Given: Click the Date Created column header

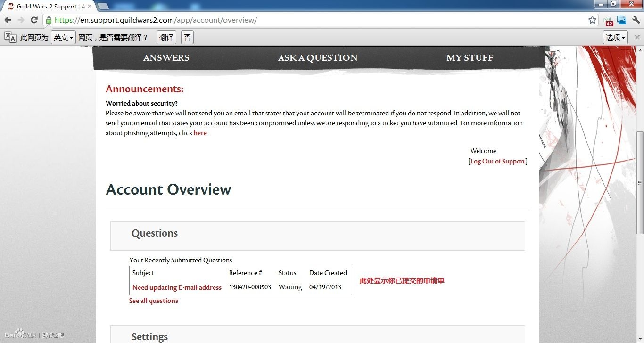Looking at the screenshot, I should [328, 273].
